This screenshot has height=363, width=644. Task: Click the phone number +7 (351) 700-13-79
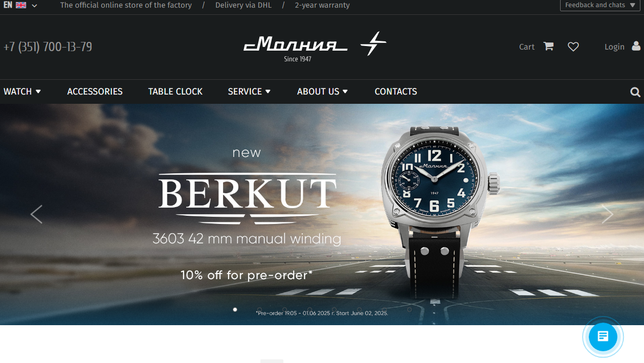pos(48,47)
